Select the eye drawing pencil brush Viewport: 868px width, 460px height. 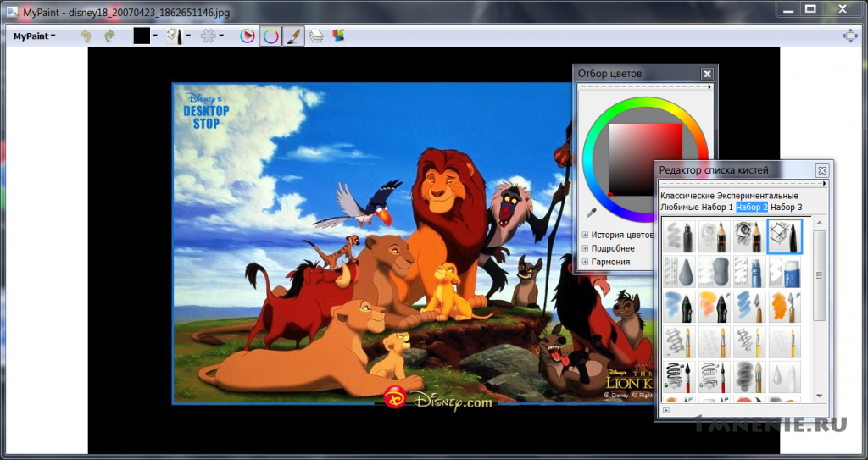(749, 237)
